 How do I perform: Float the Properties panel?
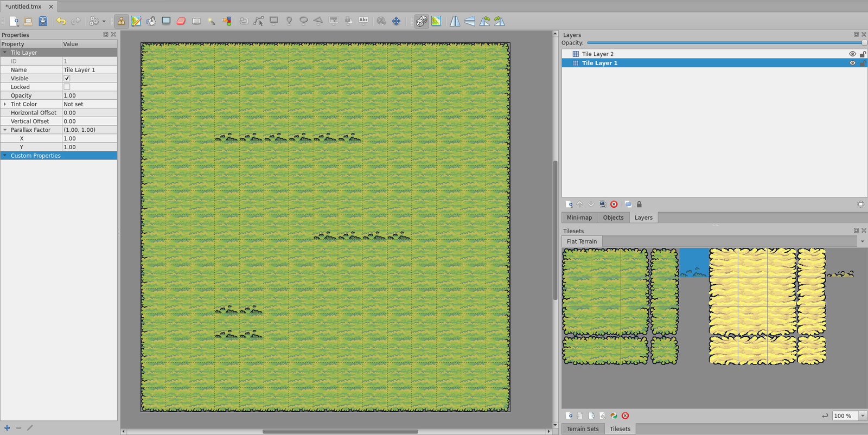click(106, 35)
